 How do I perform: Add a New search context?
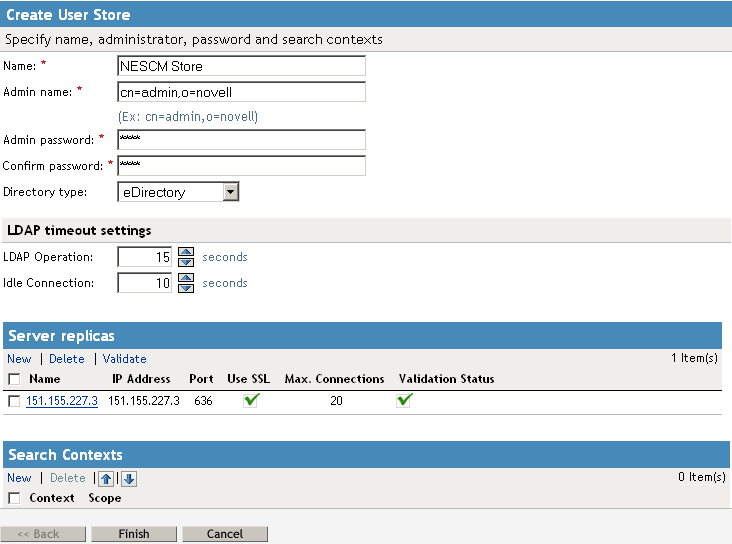pyautogui.click(x=19, y=478)
